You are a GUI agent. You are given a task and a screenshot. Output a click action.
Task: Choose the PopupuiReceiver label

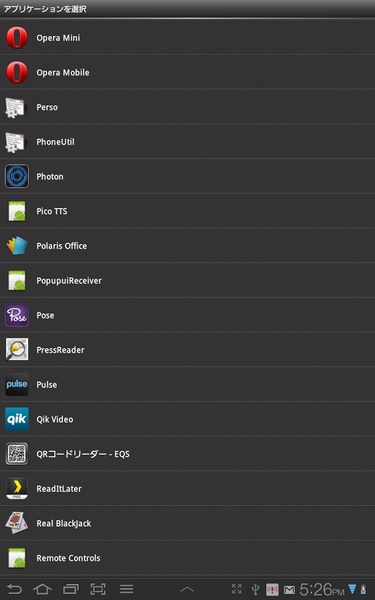click(69, 281)
